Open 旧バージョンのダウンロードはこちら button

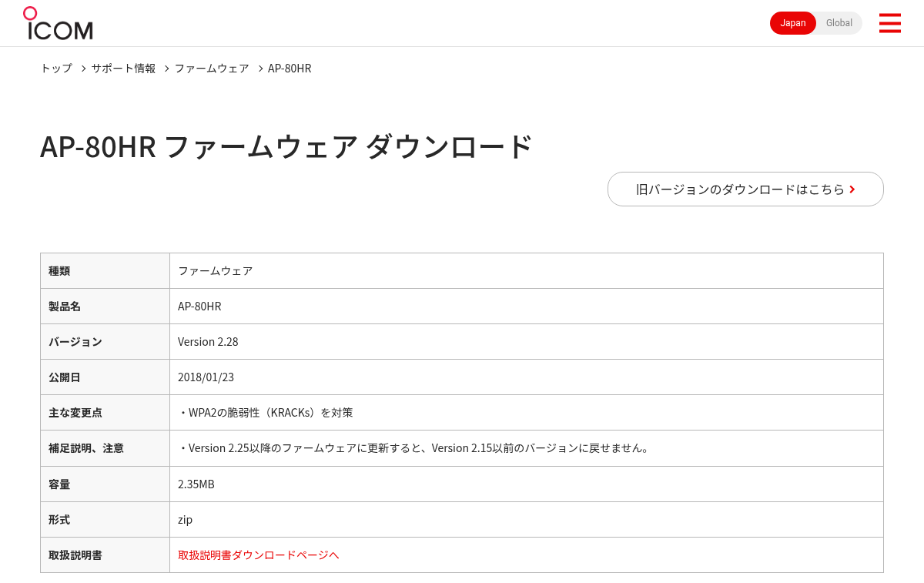tap(745, 189)
